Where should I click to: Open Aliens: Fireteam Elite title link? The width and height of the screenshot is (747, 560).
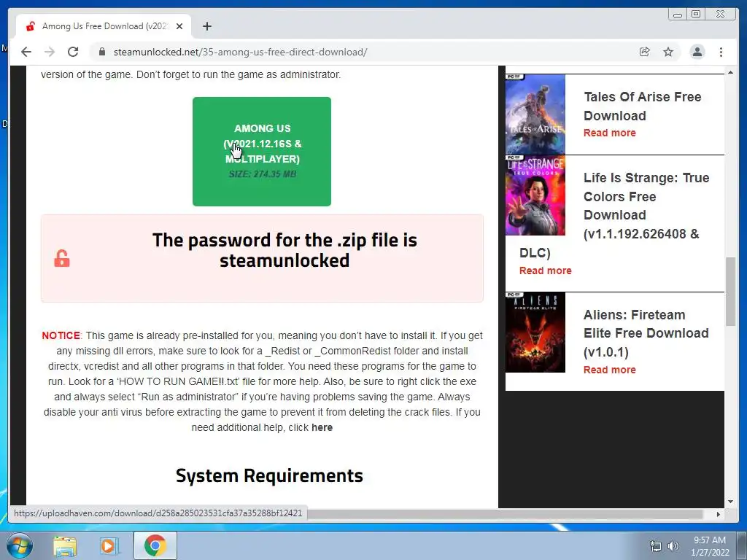point(646,332)
